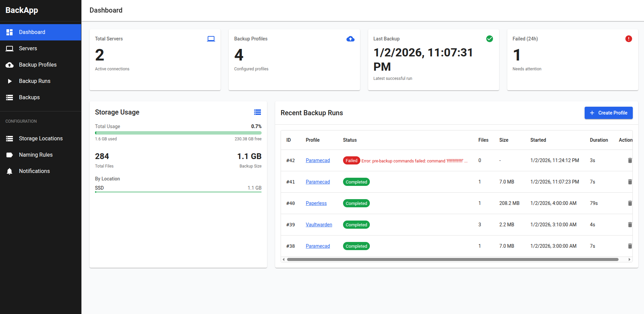Click the Total Usage progress bar
This screenshot has height=314, width=644.
coord(178,133)
